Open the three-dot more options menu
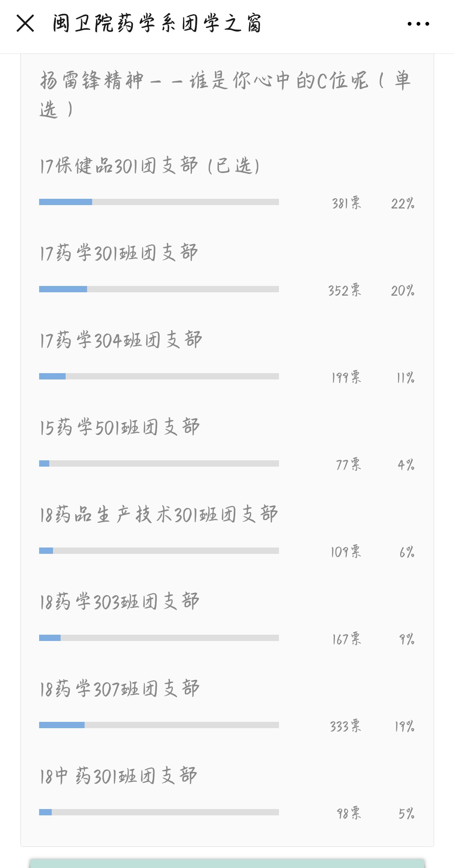Screen dimensions: 454x868 click(x=418, y=24)
